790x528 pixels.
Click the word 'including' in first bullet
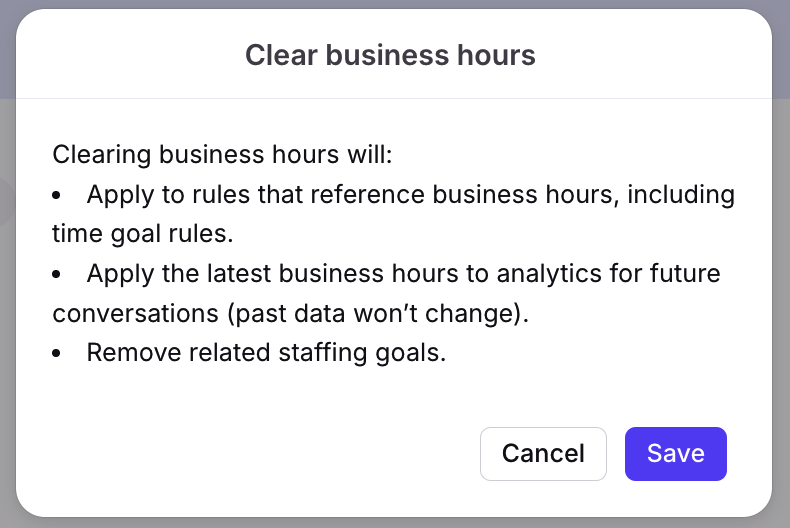click(681, 194)
